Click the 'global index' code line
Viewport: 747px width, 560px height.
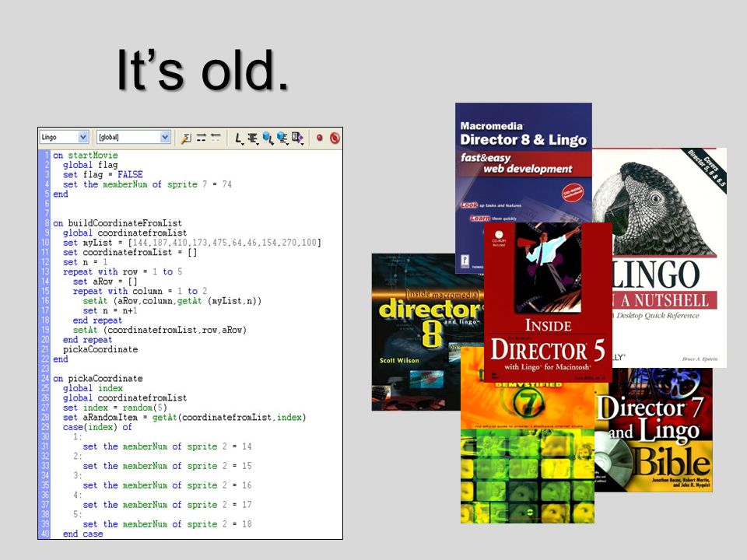click(x=93, y=388)
